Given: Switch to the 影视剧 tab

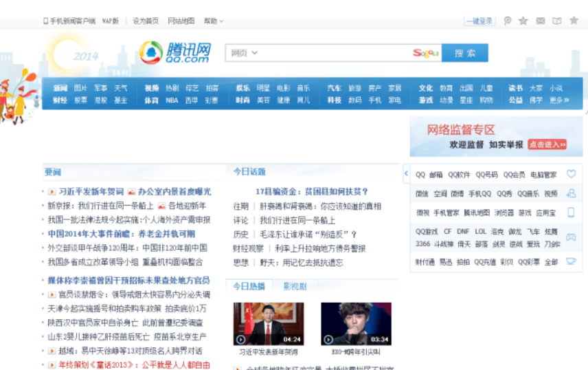Looking at the screenshot, I should 295,286.
